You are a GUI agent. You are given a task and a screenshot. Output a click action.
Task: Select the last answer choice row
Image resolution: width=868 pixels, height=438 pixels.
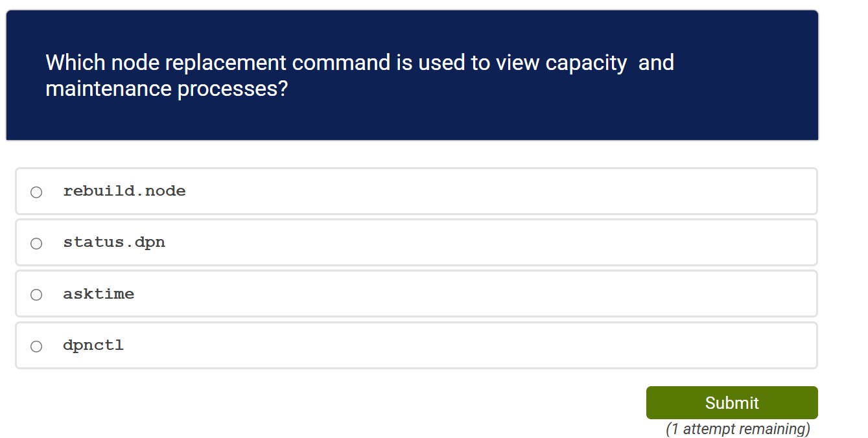[415, 345]
